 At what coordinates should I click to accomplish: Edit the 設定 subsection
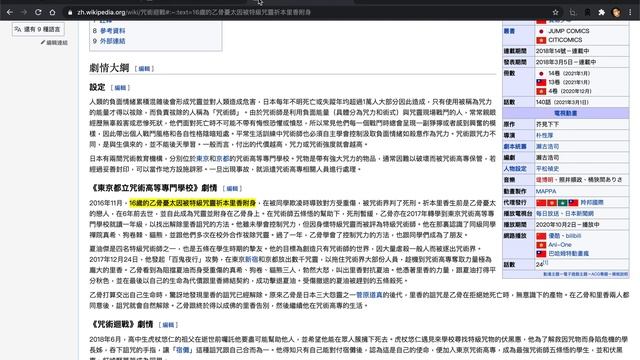[120, 88]
